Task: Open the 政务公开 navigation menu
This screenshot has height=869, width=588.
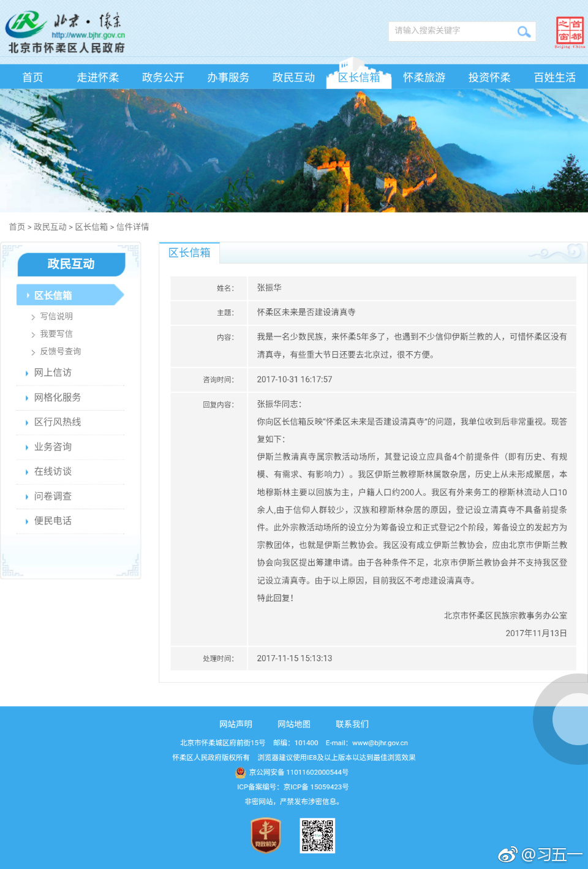Action: tap(163, 78)
